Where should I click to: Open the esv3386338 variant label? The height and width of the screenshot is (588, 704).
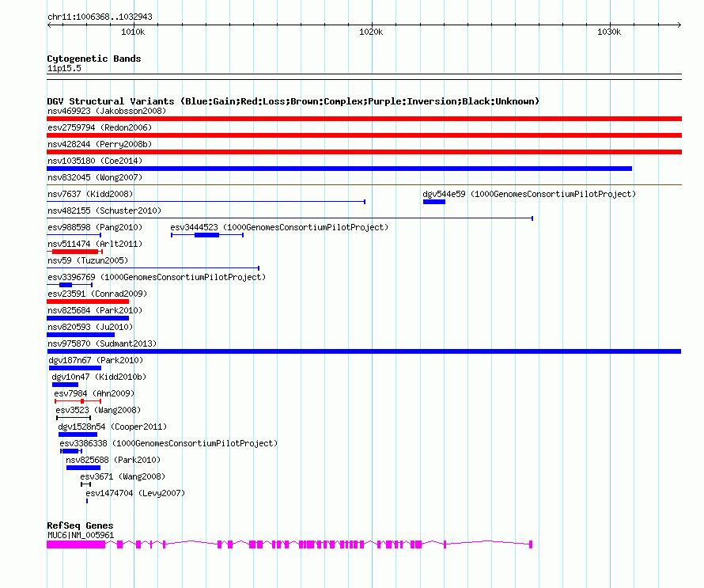168,443
